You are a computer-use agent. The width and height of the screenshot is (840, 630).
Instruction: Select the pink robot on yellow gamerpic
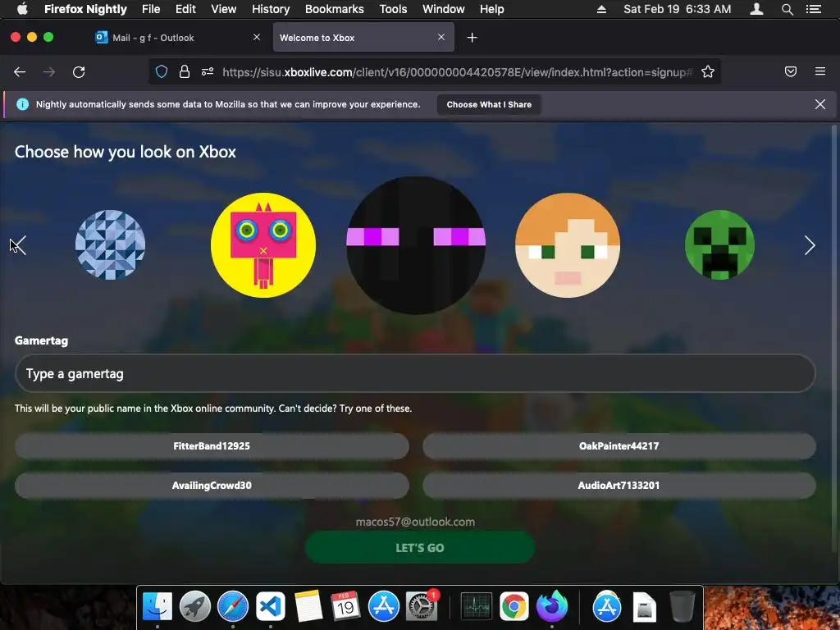(x=263, y=245)
